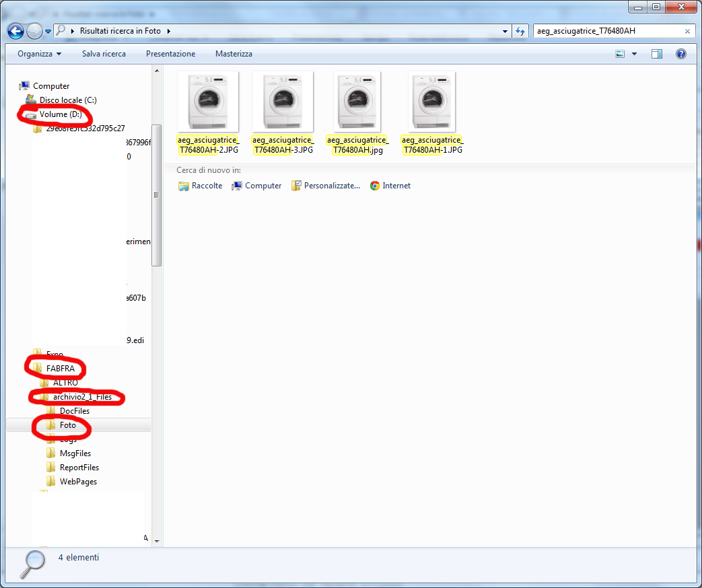Click Masterizza to burn files
702x588 pixels.
[x=234, y=54]
